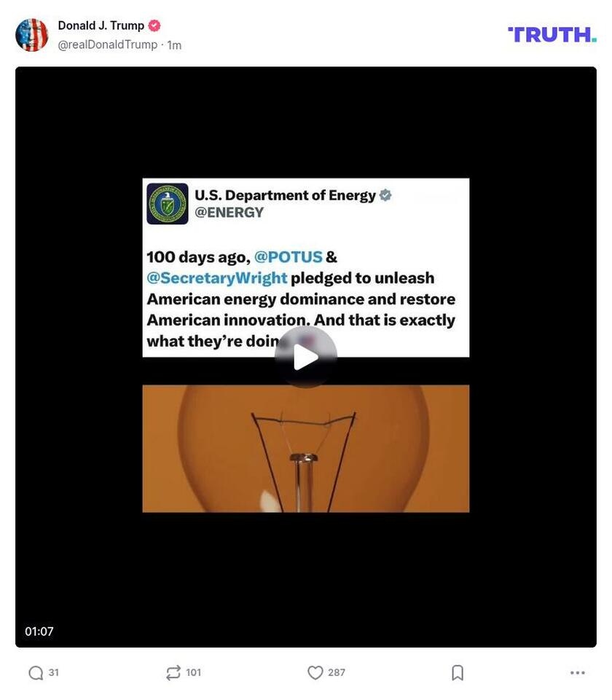612x700 pixels.
Task: Open Donald J. Trump's profile avatar
Action: pos(31,35)
